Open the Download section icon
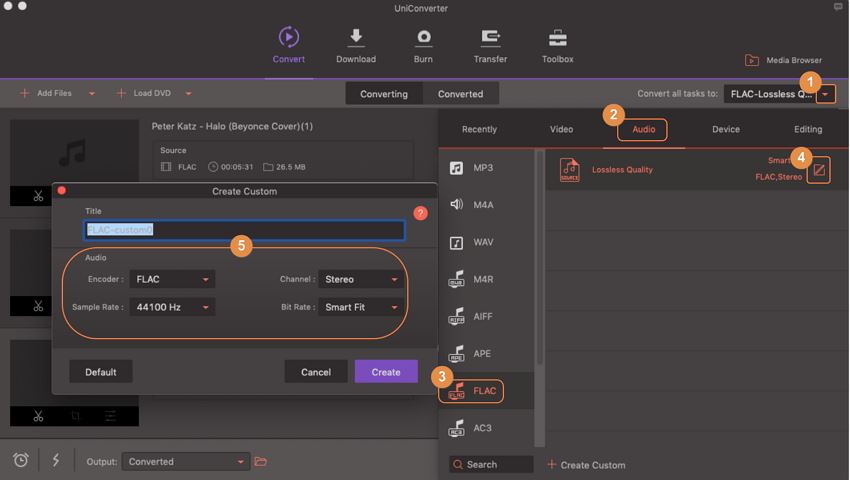This screenshot has width=850, height=480. tap(356, 37)
